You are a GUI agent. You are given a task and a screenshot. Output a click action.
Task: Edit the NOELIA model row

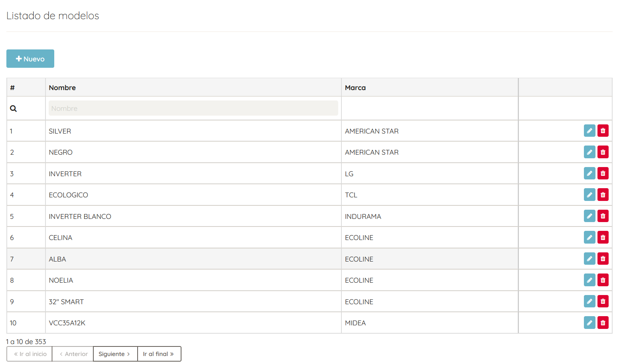(x=589, y=280)
